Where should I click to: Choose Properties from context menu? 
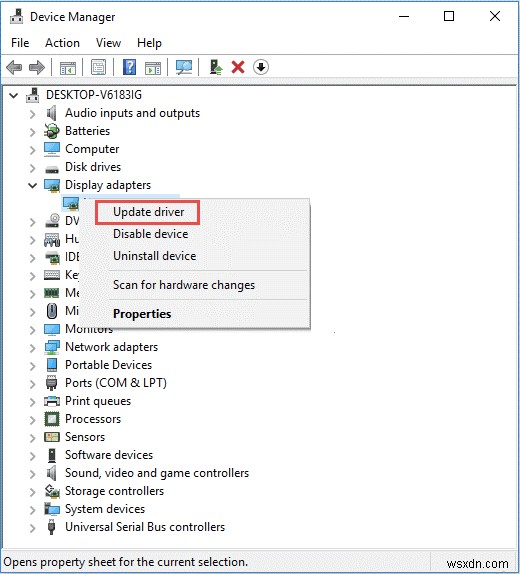tap(142, 314)
